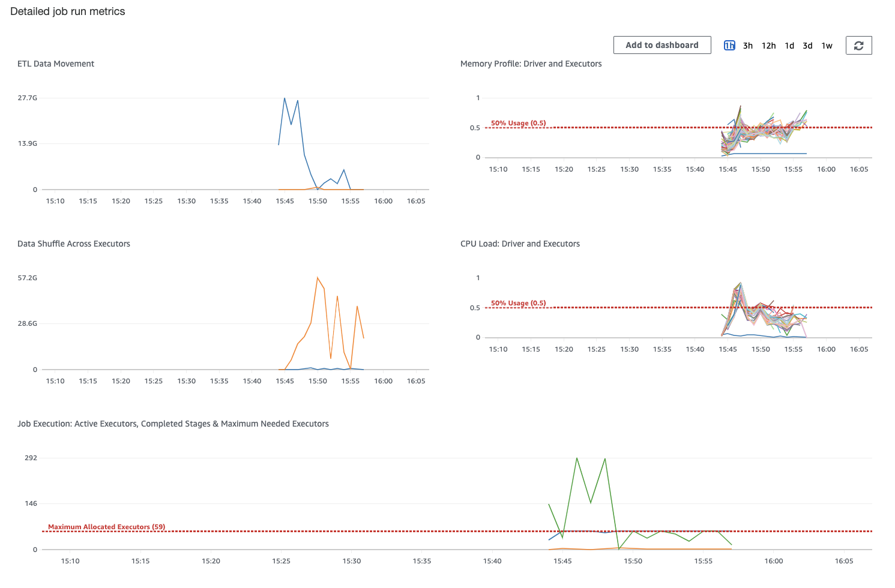Click the Job Execution chart title
The image size is (895, 588).
coord(173,424)
